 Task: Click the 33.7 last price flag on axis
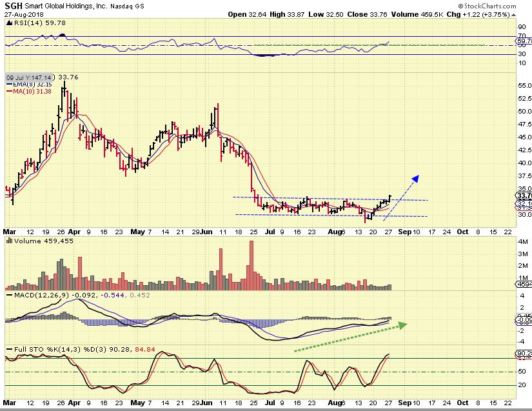(x=524, y=196)
